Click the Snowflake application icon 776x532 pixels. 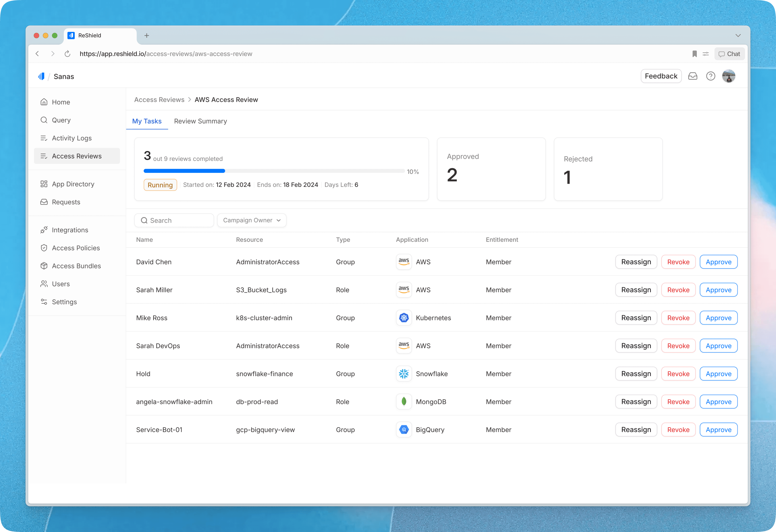click(x=404, y=374)
